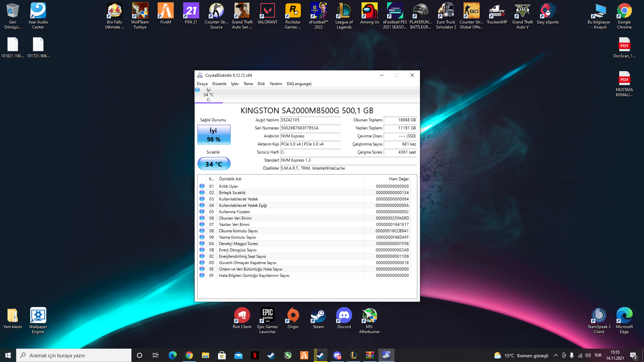Image resolution: width=644 pixels, height=362 pixels.
Task: Open the Among Us desktop icon
Action: [369, 13]
